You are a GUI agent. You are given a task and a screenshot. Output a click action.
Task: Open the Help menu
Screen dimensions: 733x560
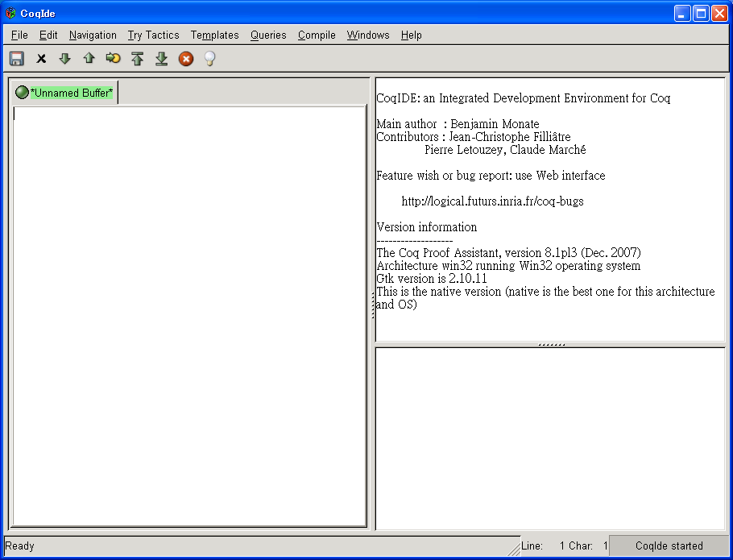click(412, 35)
